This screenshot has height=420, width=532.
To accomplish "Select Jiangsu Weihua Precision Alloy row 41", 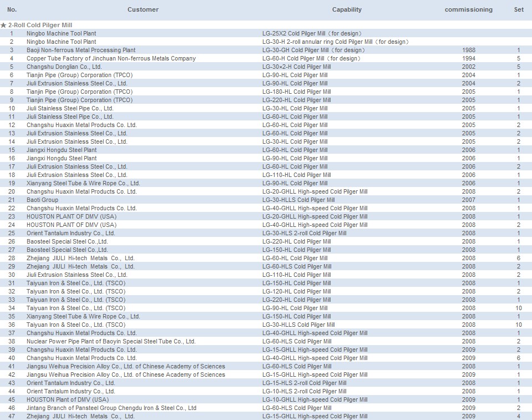I will [x=126, y=366].
